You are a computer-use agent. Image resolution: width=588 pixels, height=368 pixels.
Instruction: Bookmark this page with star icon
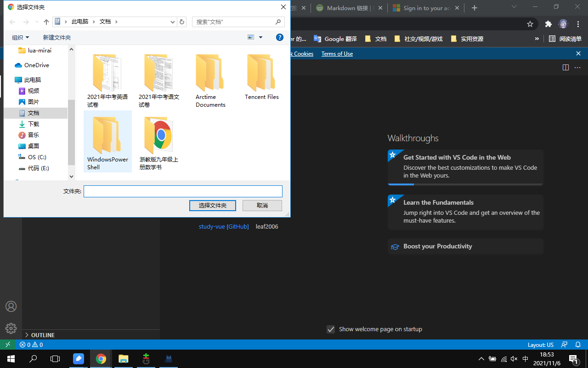(x=530, y=24)
